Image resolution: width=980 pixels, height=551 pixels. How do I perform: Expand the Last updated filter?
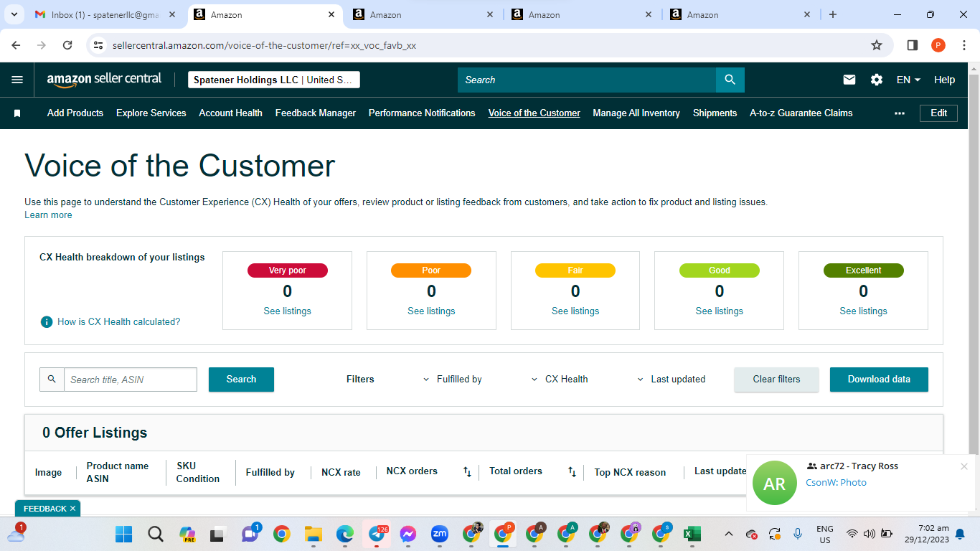[671, 380]
